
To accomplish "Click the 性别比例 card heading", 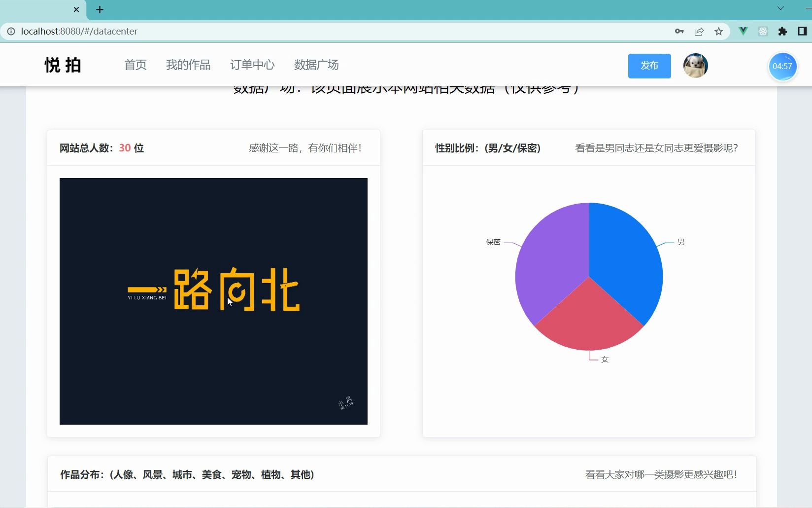I will coord(488,148).
